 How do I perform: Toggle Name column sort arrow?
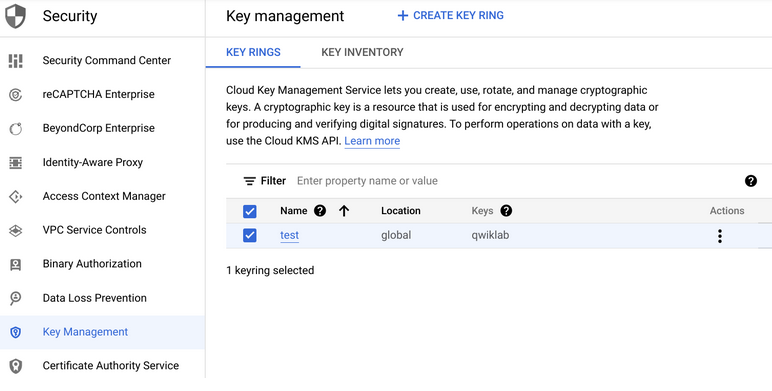[344, 211]
